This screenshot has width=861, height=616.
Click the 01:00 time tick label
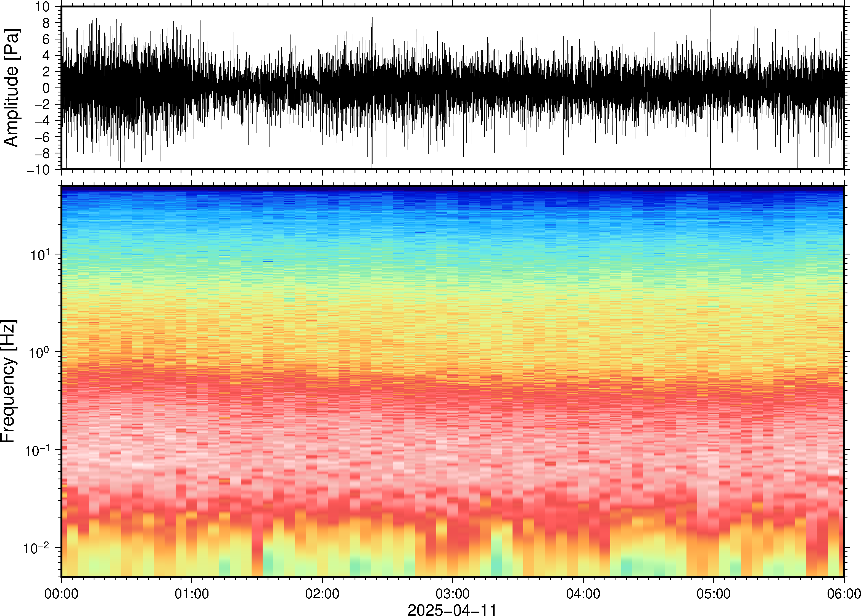coord(192,594)
